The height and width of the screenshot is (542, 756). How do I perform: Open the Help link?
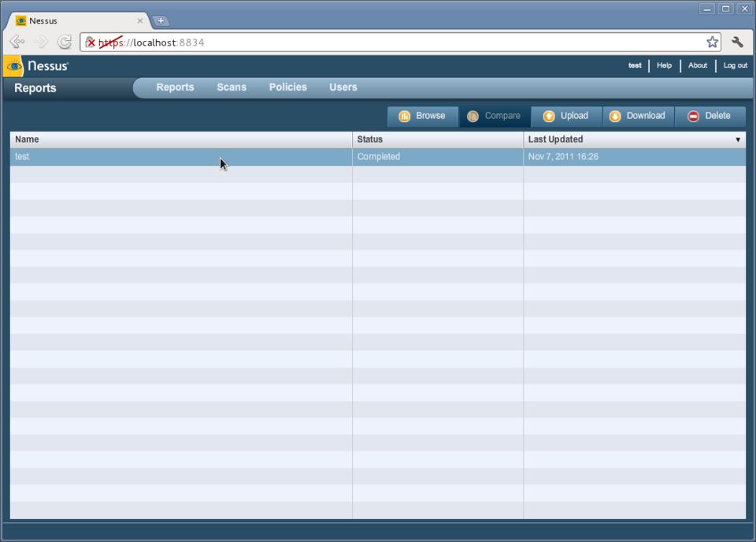[664, 65]
